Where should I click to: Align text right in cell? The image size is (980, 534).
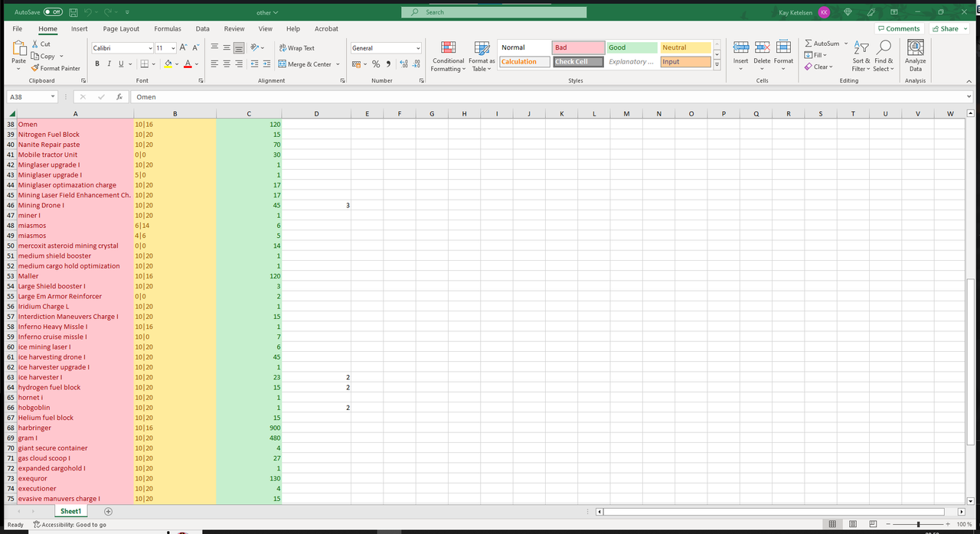(x=239, y=64)
